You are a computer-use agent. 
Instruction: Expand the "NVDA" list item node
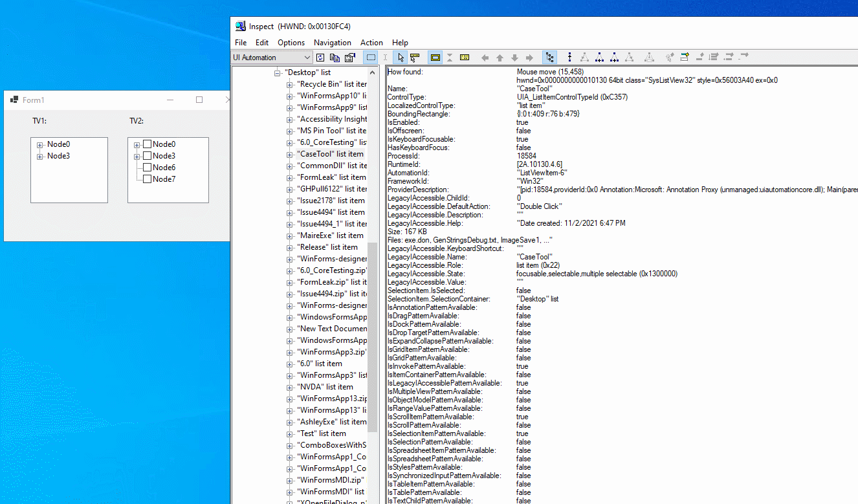click(x=290, y=387)
